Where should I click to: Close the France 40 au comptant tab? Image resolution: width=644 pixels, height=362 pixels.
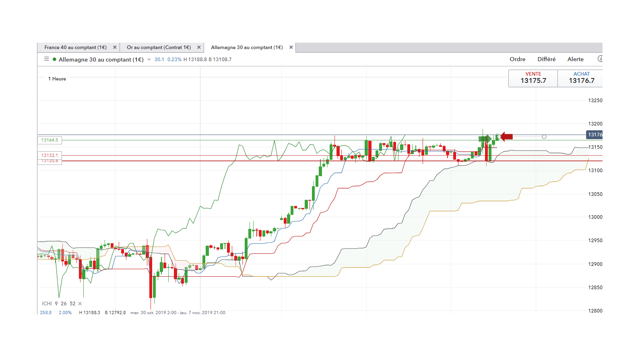115,47
